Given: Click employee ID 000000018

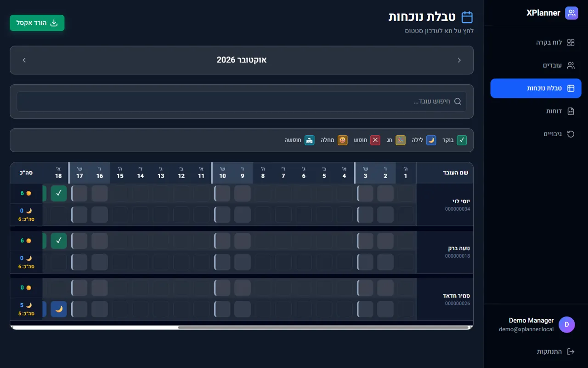Looking at the screenshot, I should click(458, 256).
